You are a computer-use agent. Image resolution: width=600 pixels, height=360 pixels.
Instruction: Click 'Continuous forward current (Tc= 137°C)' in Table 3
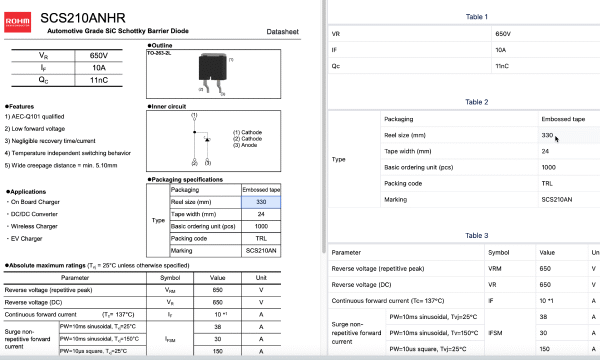[388, 301]
